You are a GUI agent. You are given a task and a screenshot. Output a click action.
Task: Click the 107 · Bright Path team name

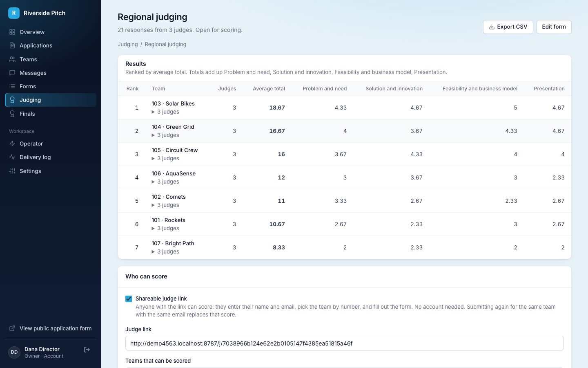pos(173,243)
